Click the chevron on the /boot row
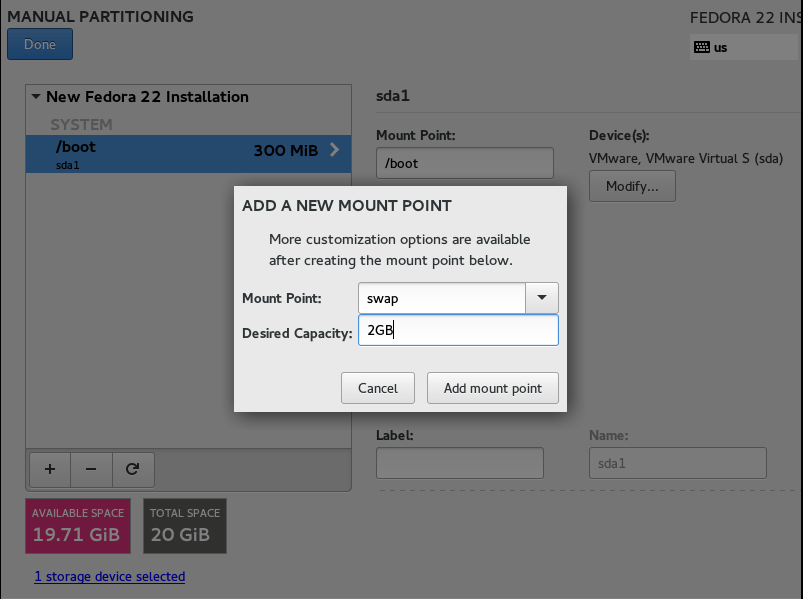The height and width of the screenshot is (599, 803). (x=334, y=150)
